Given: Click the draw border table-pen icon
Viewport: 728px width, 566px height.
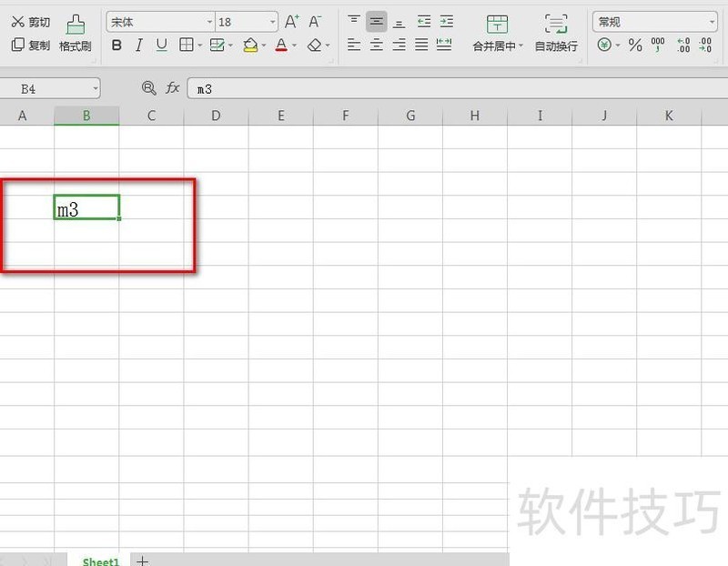Looking at the screenshot, I should pos(217,45).
